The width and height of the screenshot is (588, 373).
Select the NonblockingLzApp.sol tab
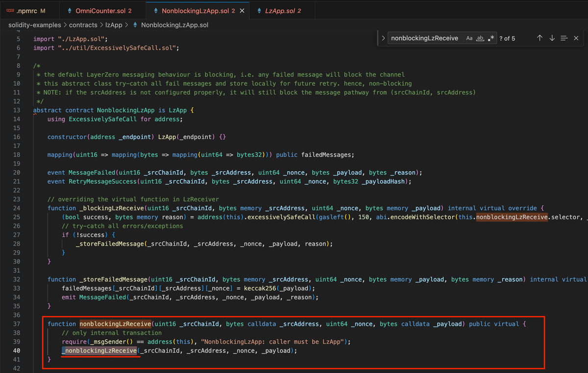tap(198, 11)
